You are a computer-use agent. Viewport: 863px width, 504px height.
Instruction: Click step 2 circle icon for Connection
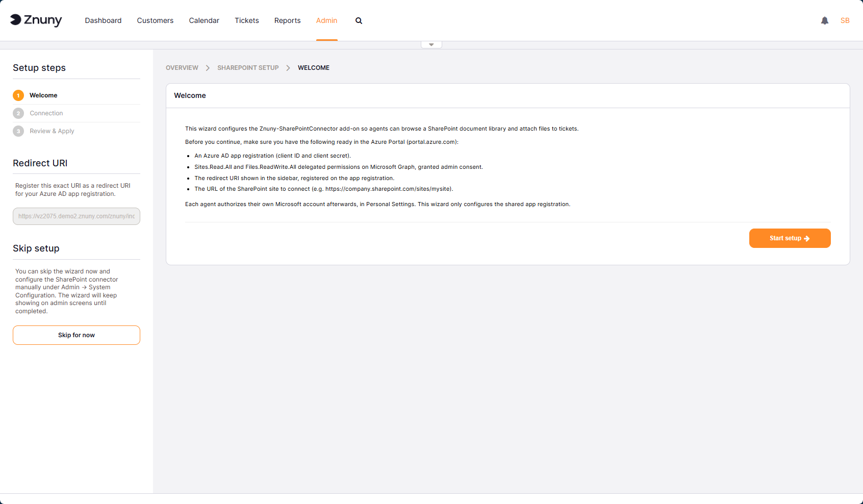(x=18, y=113)
